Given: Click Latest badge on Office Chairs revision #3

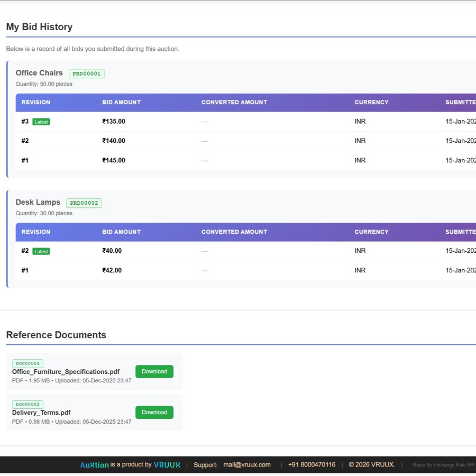Looking at the screenshot, I should pyautogui.click(x=41, y=122).
